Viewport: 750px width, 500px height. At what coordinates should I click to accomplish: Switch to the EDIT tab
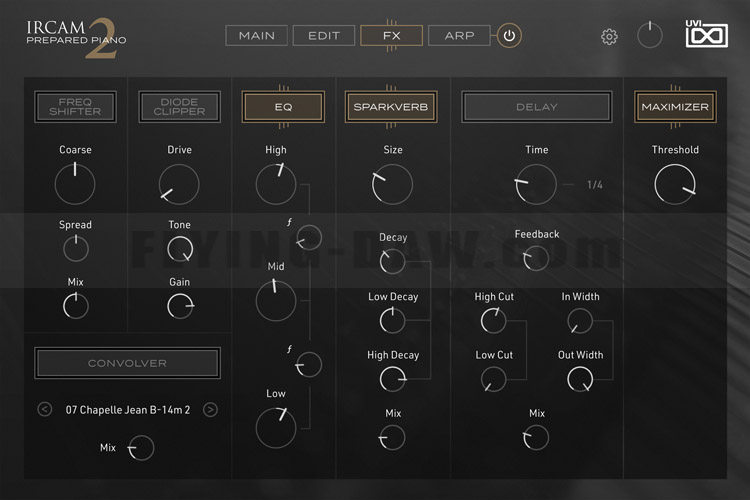tap(324, 36)
